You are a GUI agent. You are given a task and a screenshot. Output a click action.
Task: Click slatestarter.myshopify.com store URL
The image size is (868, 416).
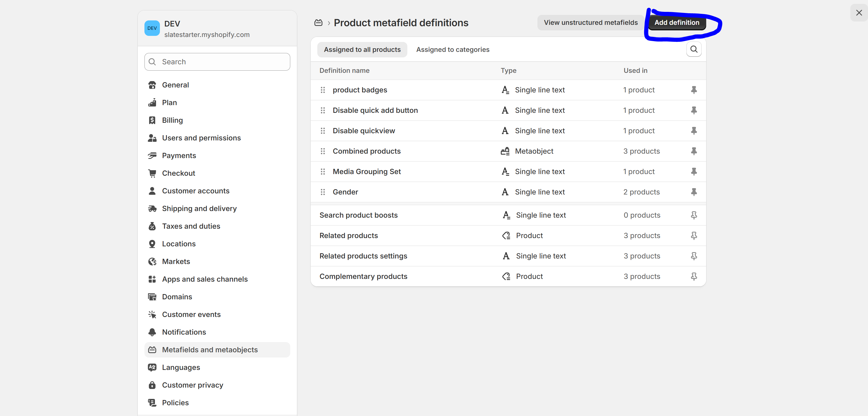coord(207,35)
